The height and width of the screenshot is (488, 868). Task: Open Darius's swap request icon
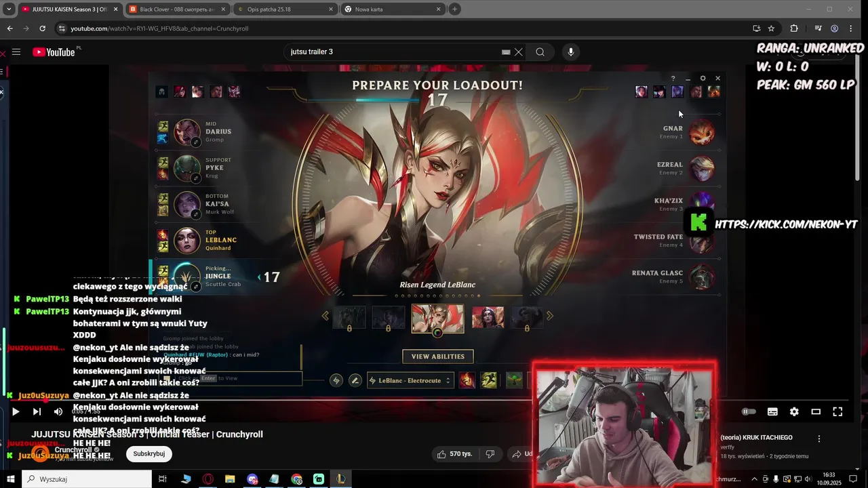point(195,142)
